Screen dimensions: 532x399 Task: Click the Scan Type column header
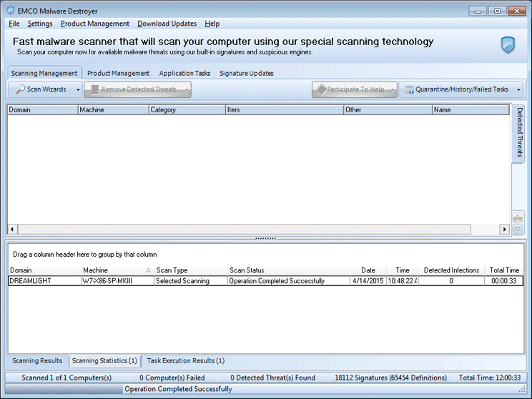191,270
